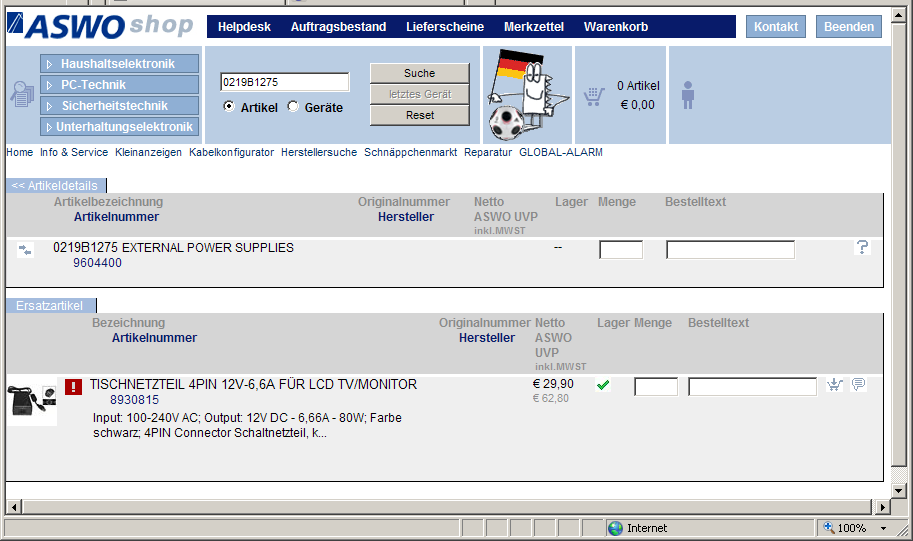Open the Kabelkonfigurator link
Viewport: 913px width, 541px height.
tap(231, 152)
